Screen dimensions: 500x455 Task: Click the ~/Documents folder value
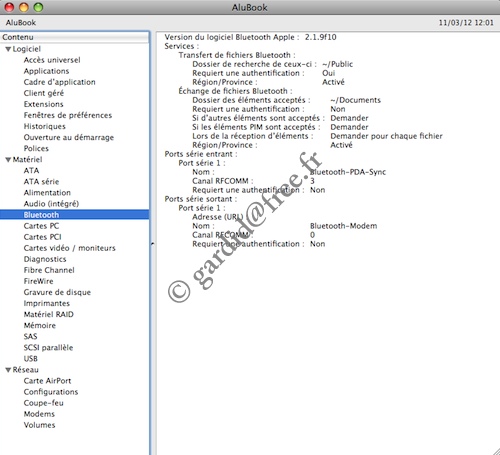click(355, 100)
